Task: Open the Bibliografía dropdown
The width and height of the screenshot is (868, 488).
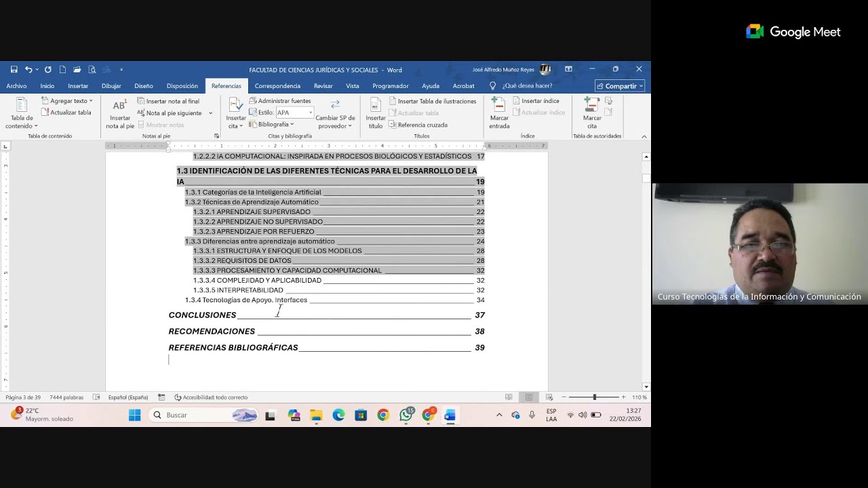Action: 271,125
